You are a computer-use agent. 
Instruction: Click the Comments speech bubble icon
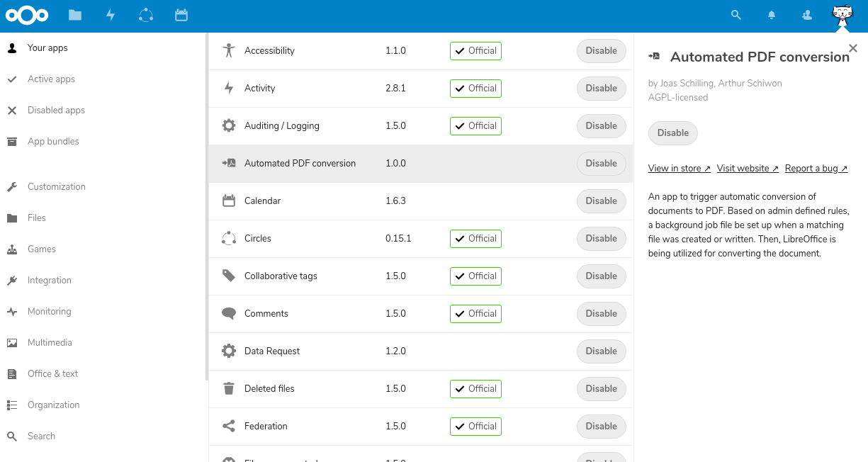(228, 313)
